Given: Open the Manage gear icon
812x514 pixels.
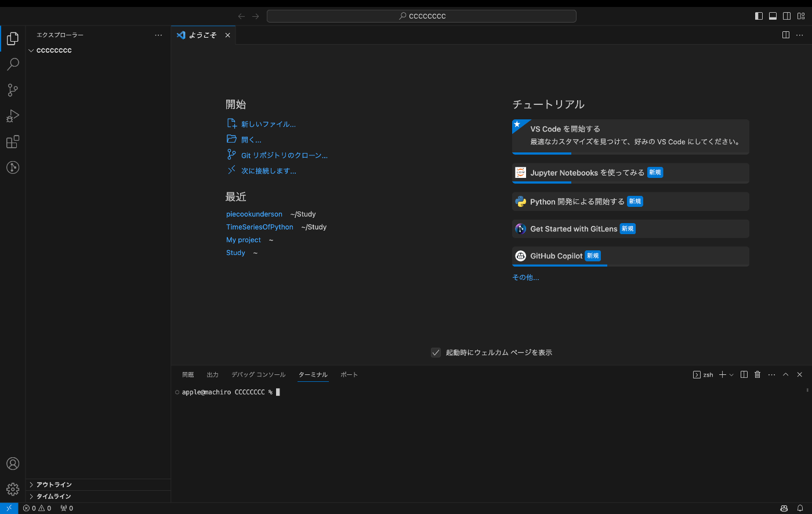Looking at the screenshot, I should coord(13,490).
